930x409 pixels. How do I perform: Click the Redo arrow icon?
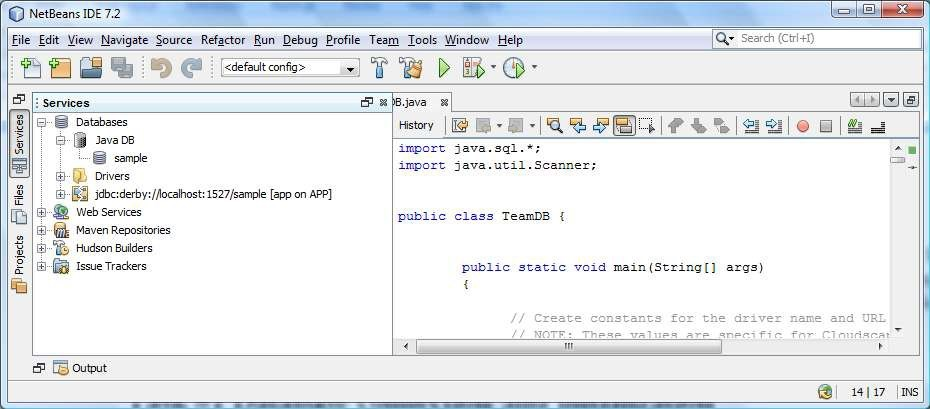(191, 68)
